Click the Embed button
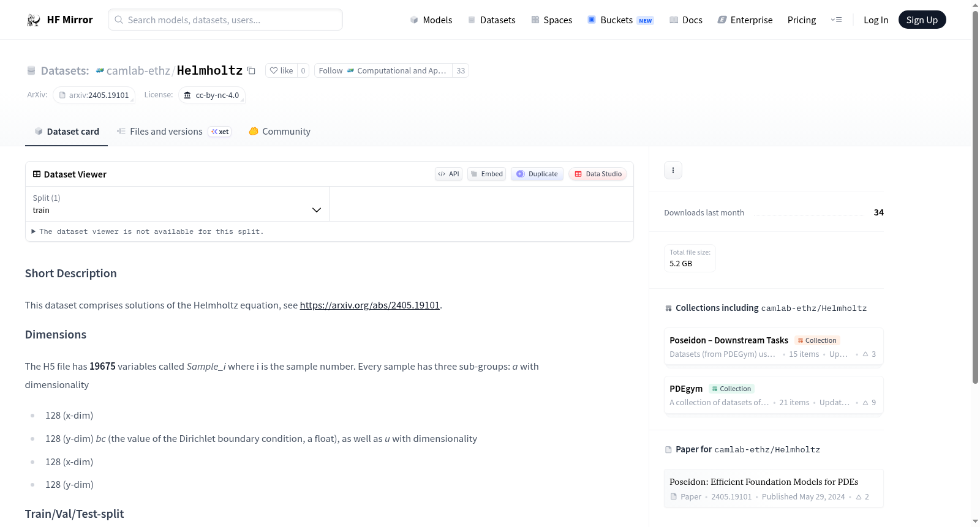This screenshot has width=980, height=527. 486,174
